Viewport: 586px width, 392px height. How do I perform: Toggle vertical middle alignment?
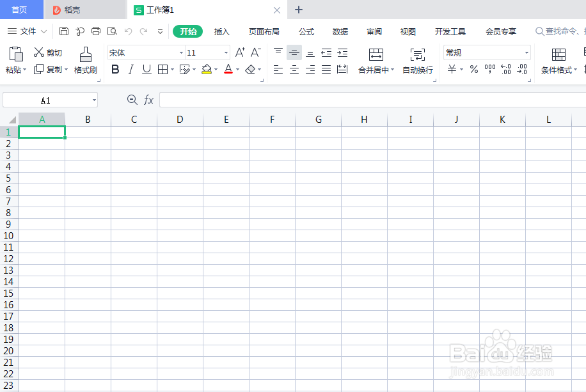coord(294,52)
